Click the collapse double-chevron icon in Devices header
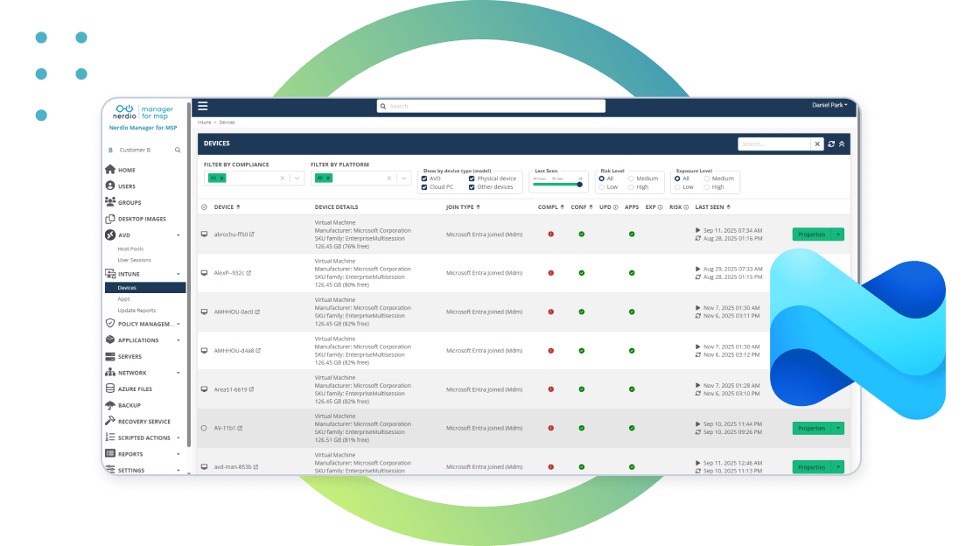This screenshot has height=546, width=980. click(x=842, y=143)
